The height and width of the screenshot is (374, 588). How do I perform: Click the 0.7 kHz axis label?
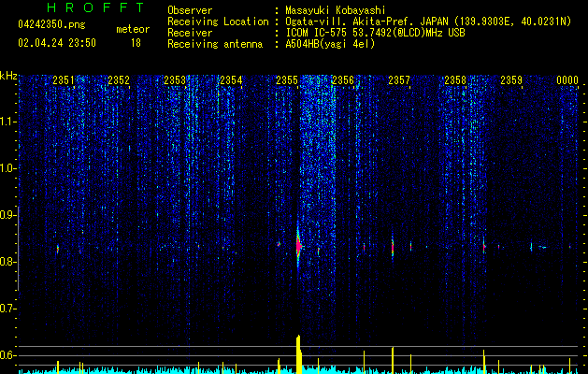coord(7,309)
